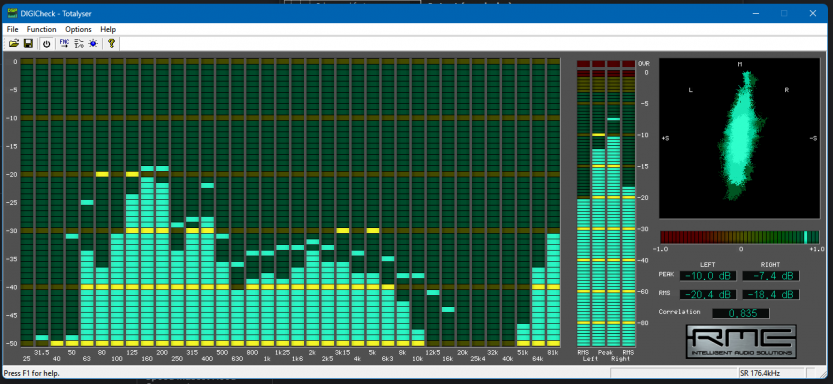Click the 1k frequency band label
This screenshot has width=833, height=384.
coord(267,359)
